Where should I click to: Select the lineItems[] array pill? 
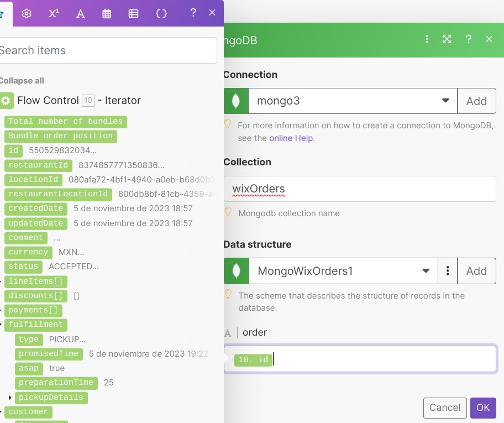pos(36,281)
